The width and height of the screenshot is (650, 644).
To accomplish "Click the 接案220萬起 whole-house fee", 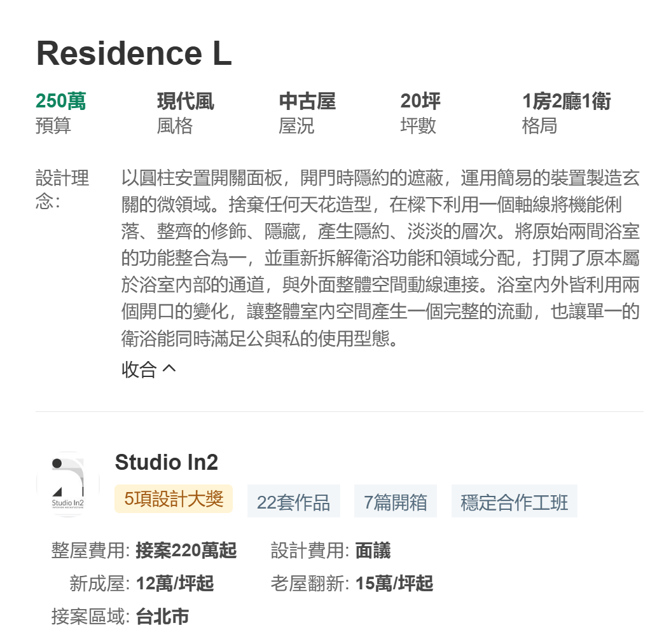I will tap(186, 551).
